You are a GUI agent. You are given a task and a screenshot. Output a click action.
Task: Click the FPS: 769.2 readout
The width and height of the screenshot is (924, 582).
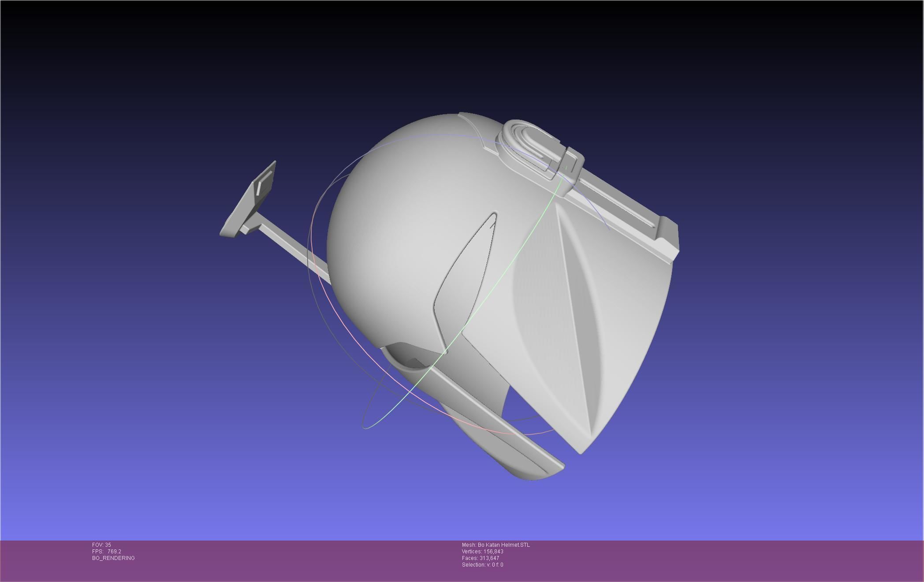tap(107, 552)
